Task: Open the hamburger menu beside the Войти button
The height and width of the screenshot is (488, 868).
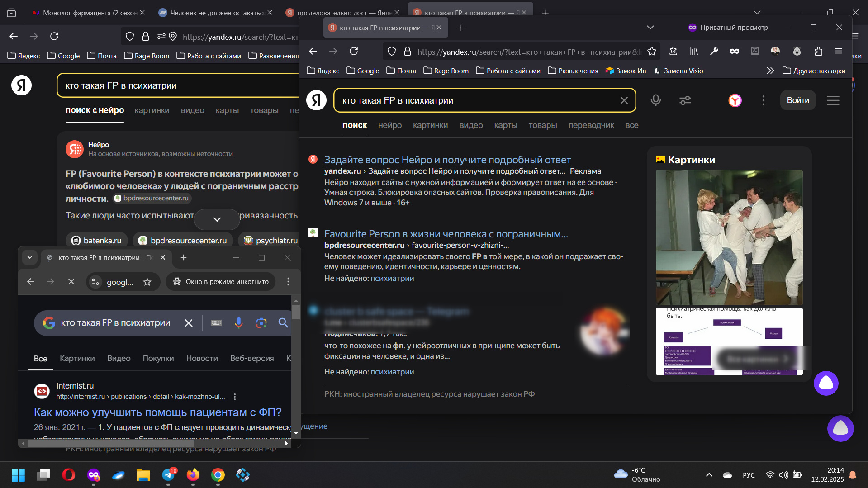Action: (833, 100)
